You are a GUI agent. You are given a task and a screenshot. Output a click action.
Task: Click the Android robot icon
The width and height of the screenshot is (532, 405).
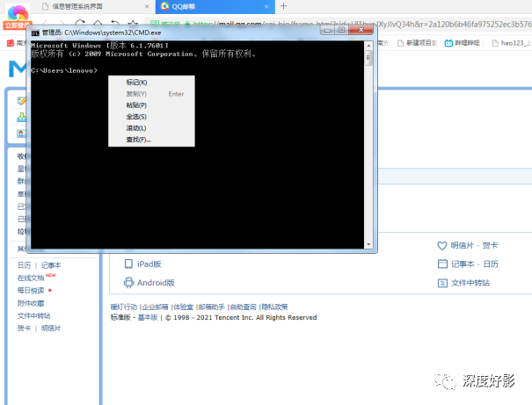click(x=128, y=282)
